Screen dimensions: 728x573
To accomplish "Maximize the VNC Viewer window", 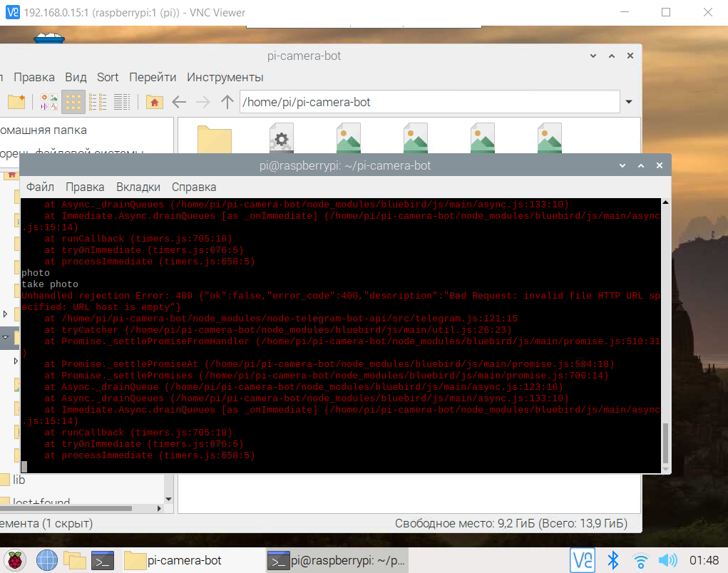I will click(x=666, y=13).
